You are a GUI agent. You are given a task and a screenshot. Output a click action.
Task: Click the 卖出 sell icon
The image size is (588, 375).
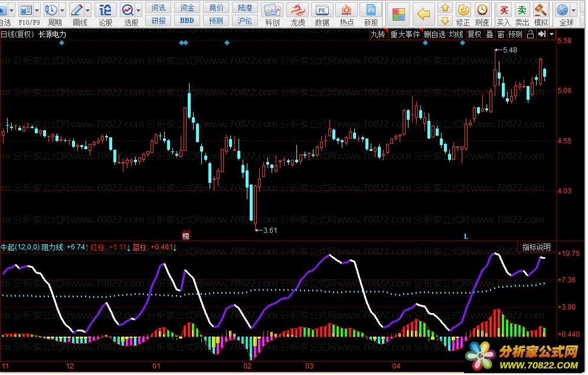click(x=522, y=10)
